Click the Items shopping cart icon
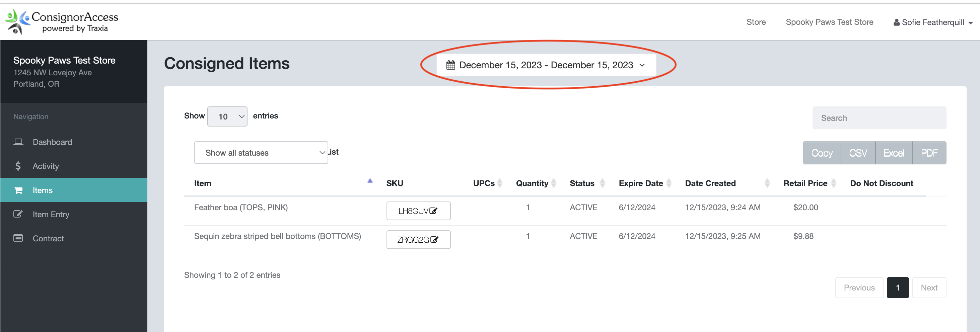Viewport: 980px width, 332px height. click(x=18, y=190)
